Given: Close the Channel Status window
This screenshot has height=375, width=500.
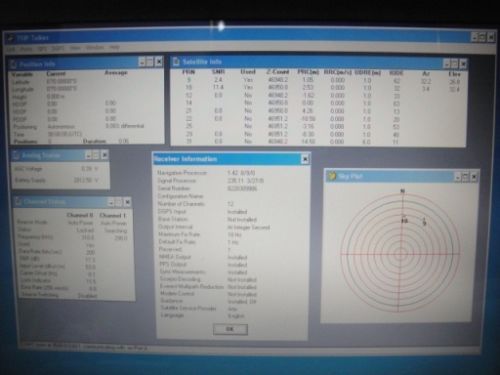Looking at the screenshot, I should point(127,202).
